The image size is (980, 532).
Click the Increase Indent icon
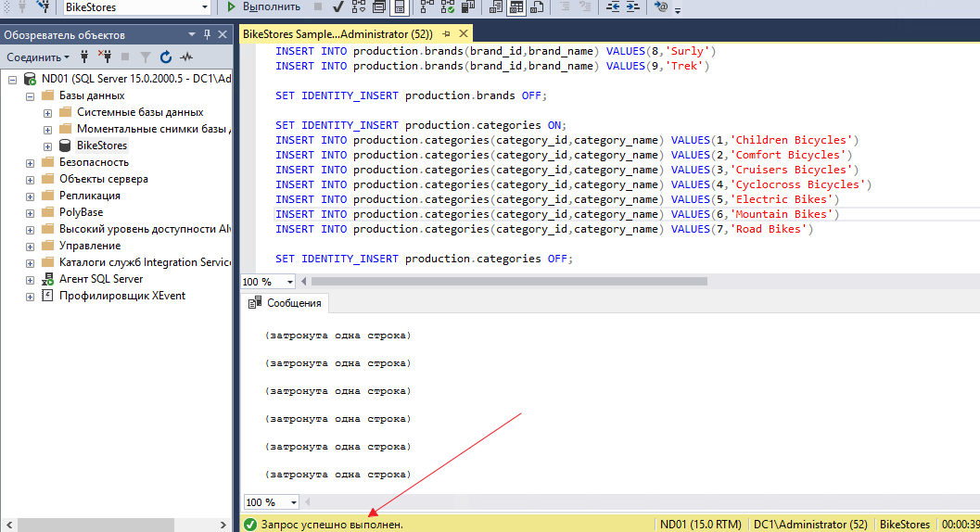tap(633, 6)
